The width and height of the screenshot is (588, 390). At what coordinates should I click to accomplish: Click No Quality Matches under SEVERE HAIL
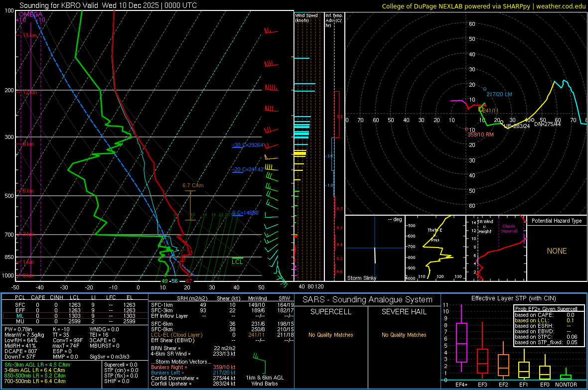pos(404,335)
